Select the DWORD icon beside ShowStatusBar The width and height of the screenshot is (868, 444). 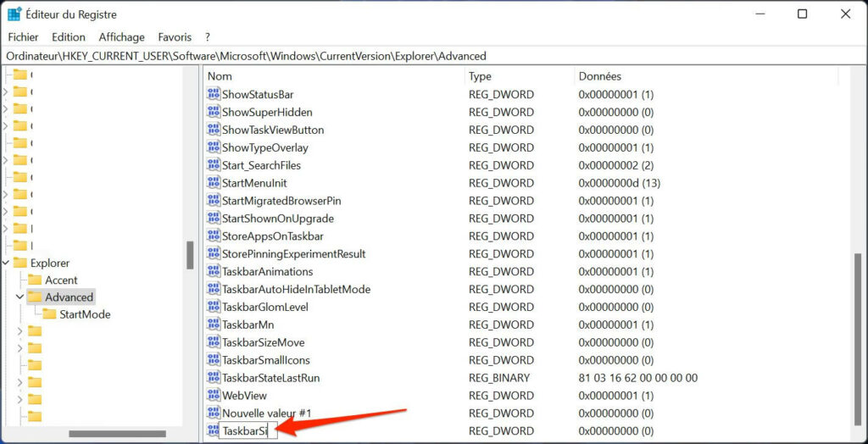pyautogui.click(x=213, y=94)
